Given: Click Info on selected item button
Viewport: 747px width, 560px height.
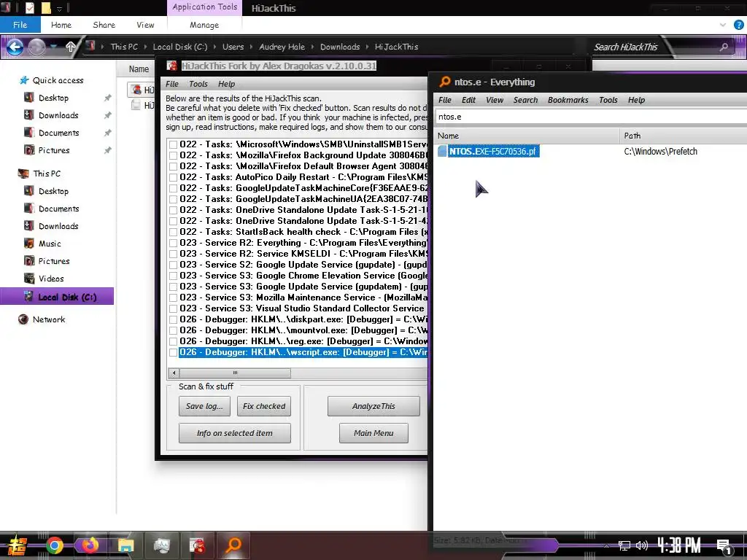Looking at the screenshot, I should pos(235,433).
